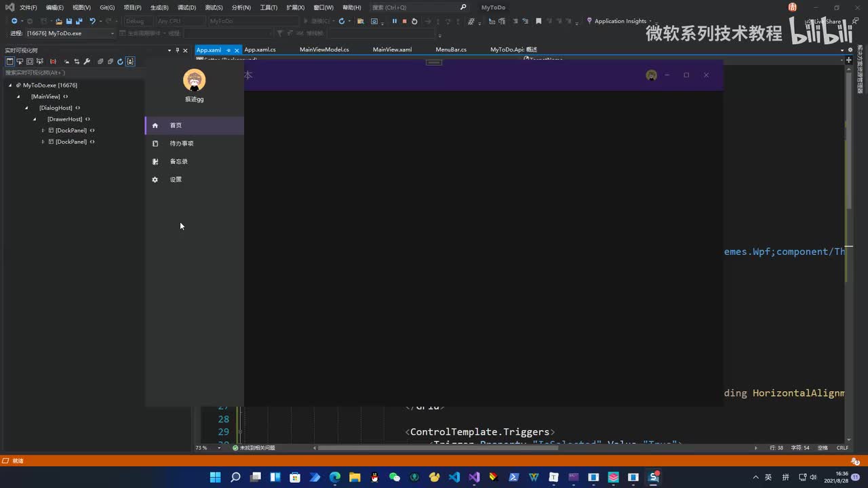Click the 未找到相关问题 status indicator

pos(254,448)
